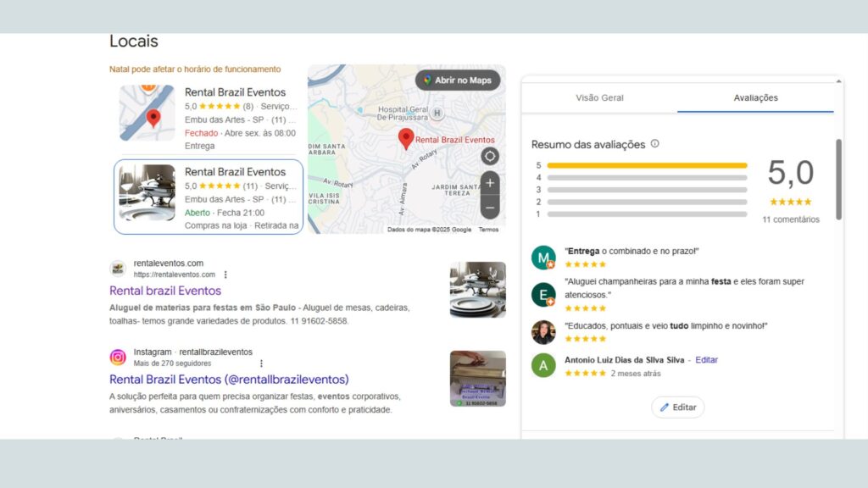Open three-dot menu next to rentaleventos.com URL
868x488 pixels.
(225, 274)
